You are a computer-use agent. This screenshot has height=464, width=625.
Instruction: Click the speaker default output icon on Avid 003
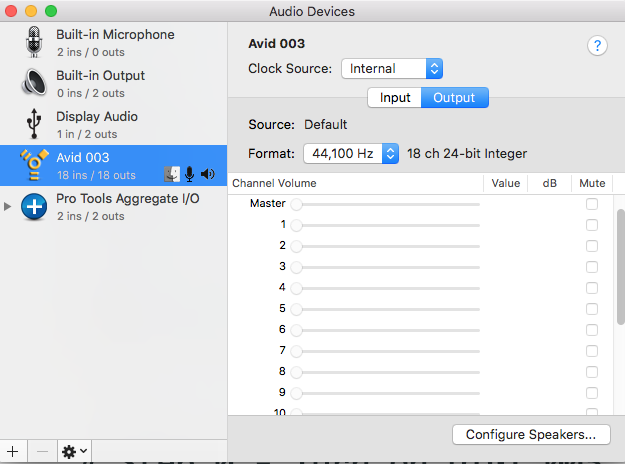pos(208,174)
